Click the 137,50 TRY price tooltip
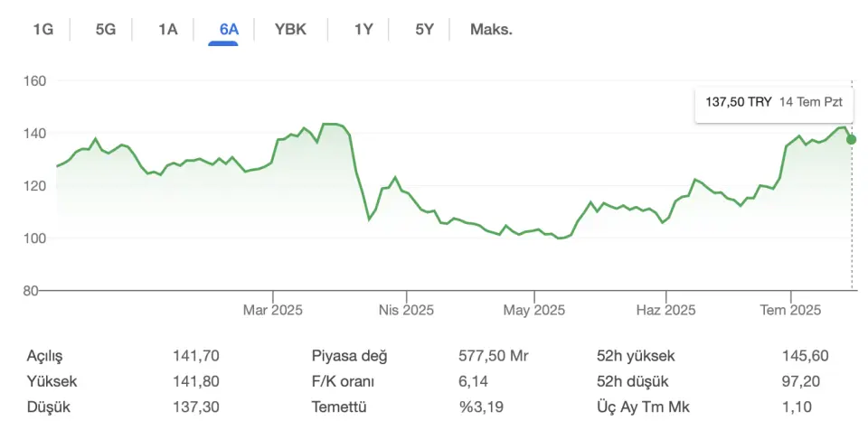 pyautogui.click(x=773, y=102)
